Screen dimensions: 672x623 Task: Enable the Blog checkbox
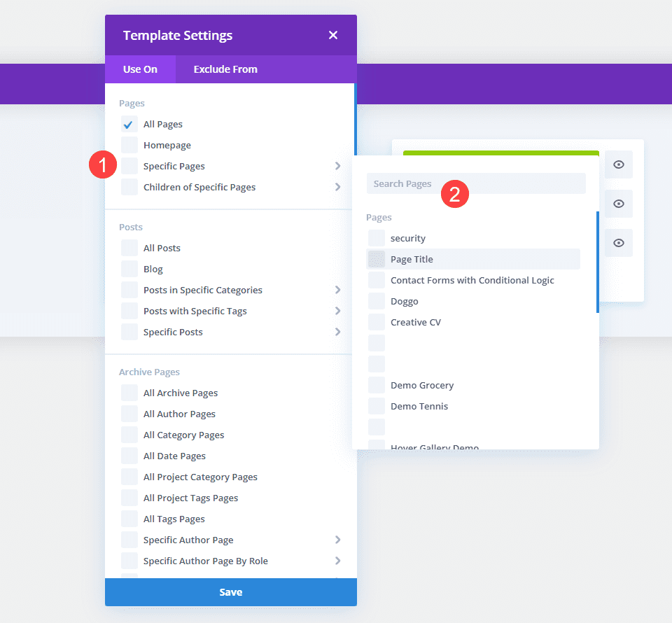coord(129,268)
